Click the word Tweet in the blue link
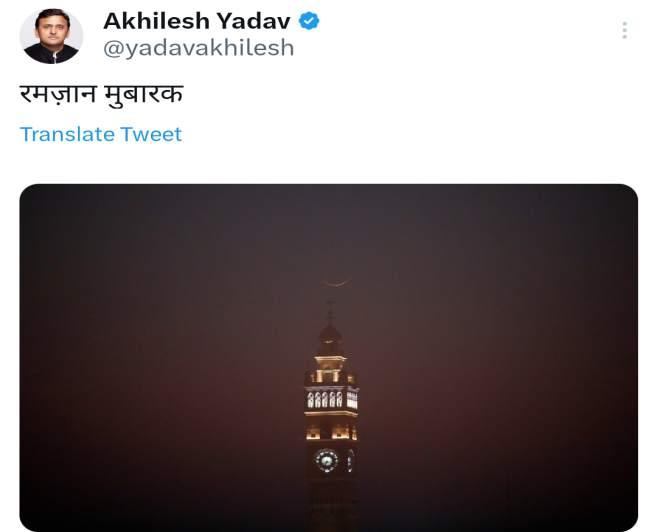This screenshot has height=532, width=657. point(152,134)
